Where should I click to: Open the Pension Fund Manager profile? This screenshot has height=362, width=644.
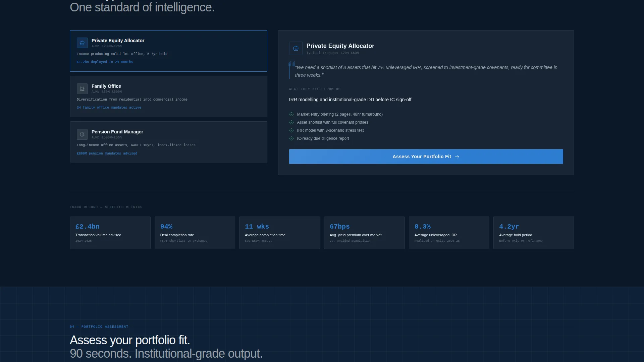(168, 142)
